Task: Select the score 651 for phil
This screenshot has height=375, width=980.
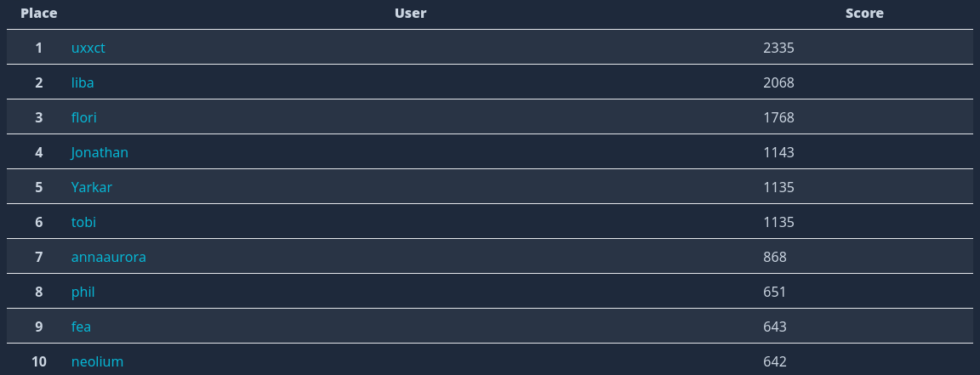Action: (x=775, y=293)
